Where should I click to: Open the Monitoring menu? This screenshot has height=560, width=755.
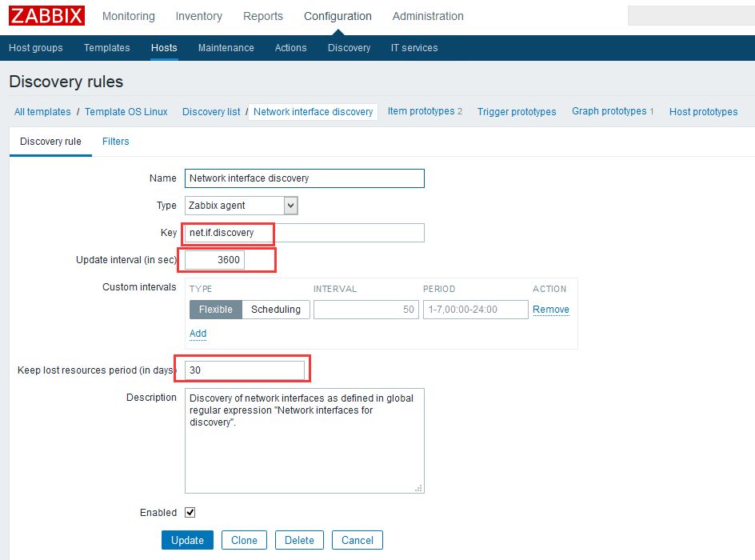[x=129, y=16]
